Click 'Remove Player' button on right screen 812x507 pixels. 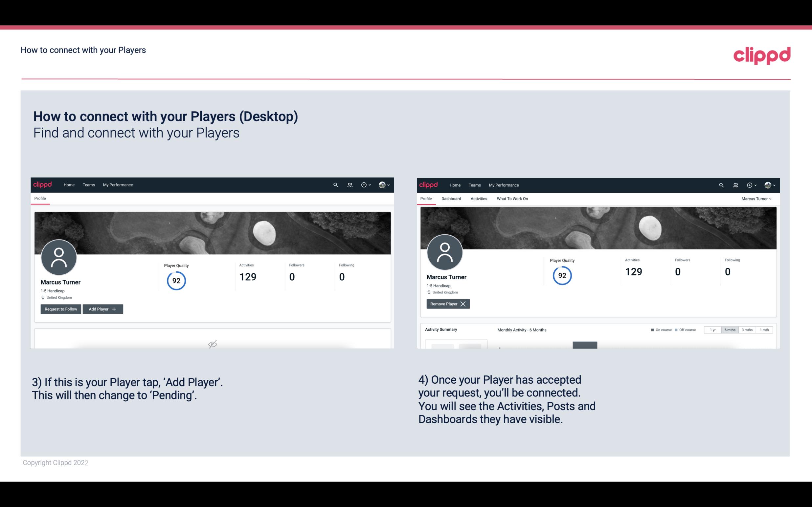tap(447, 304)
